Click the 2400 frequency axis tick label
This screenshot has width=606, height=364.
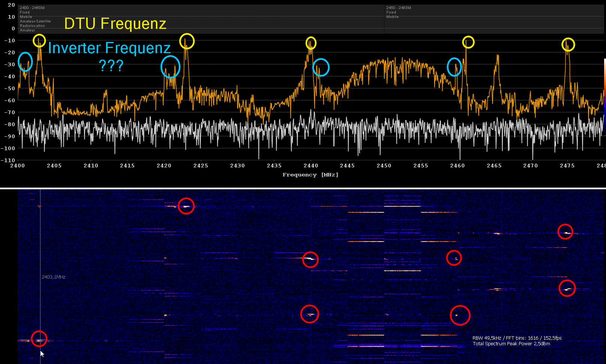tap(17, 166)
